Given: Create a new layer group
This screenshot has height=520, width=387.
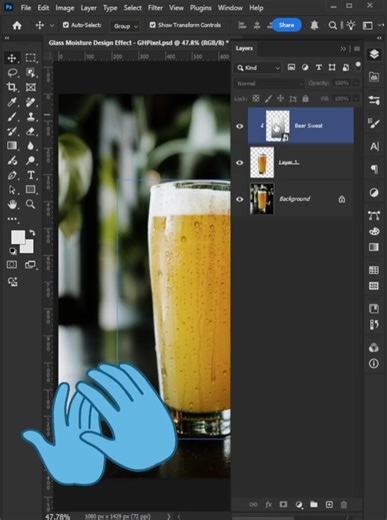Looking at the screenshot, I should click(x=314, y=504).
